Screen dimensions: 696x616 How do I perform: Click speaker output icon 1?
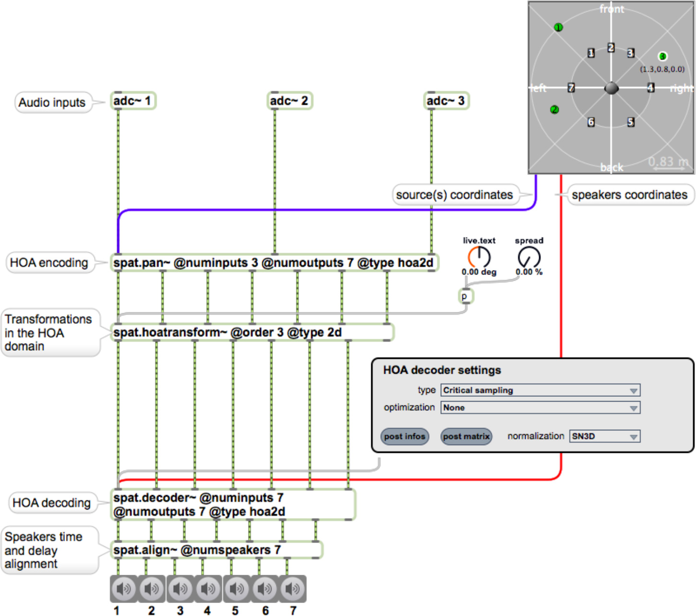pos(124,589)
